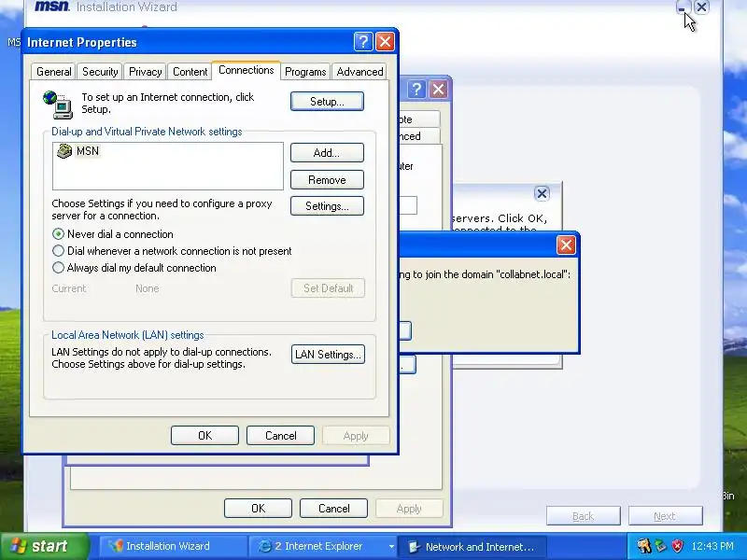
Task: Close the collabnet.local domain join dialog
Action: tap(566, 245)
